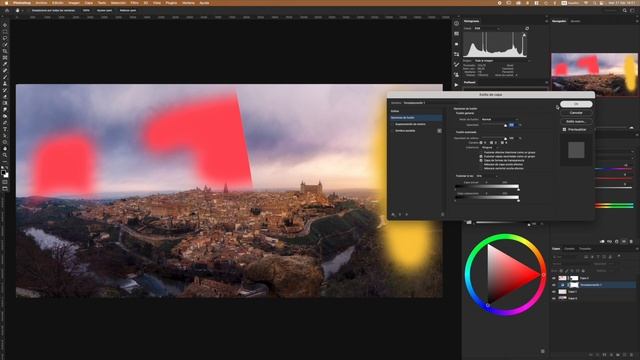Select the Crop tool
This screenshot has width=640, height=360.
pyautogui.click(x=5, y=51)
